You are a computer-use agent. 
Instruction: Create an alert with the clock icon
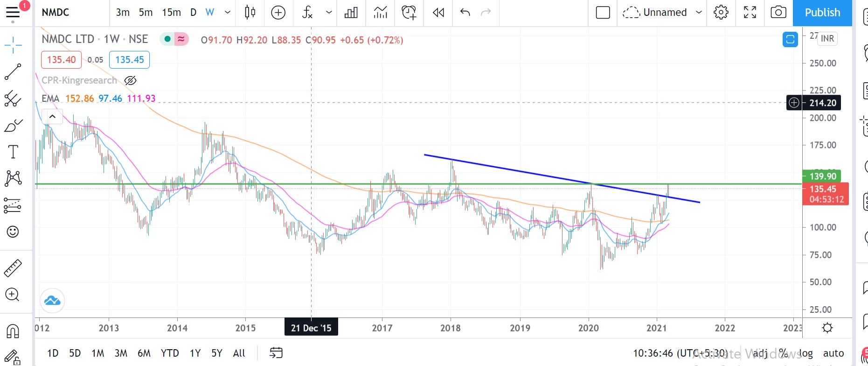409,13
